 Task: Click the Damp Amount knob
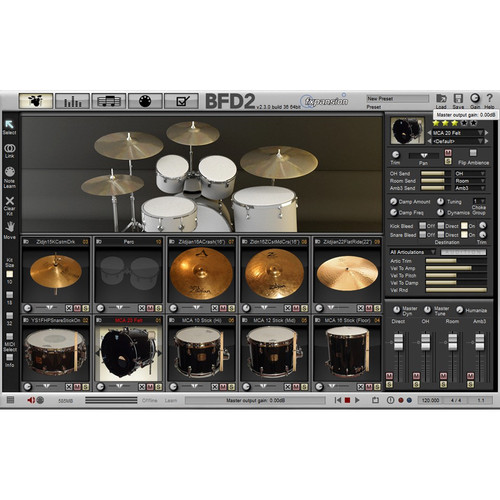pyautogui.click(x=394, y=201)
